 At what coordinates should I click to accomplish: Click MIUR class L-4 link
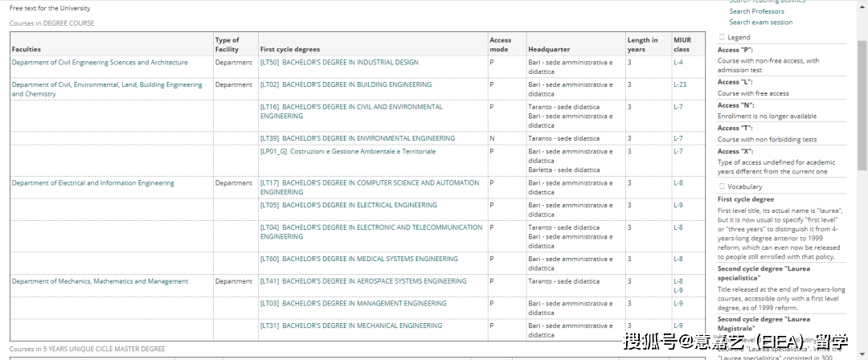coord(678,62)
